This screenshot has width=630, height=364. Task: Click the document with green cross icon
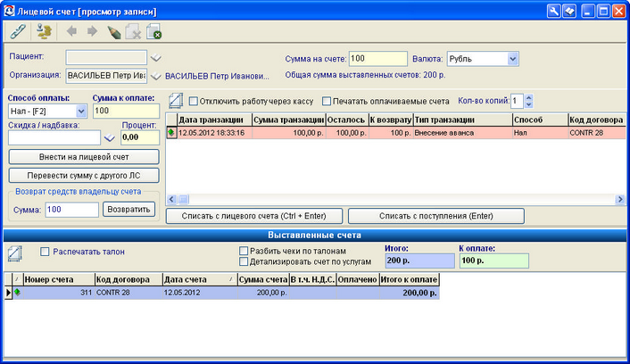coord(153,32)
